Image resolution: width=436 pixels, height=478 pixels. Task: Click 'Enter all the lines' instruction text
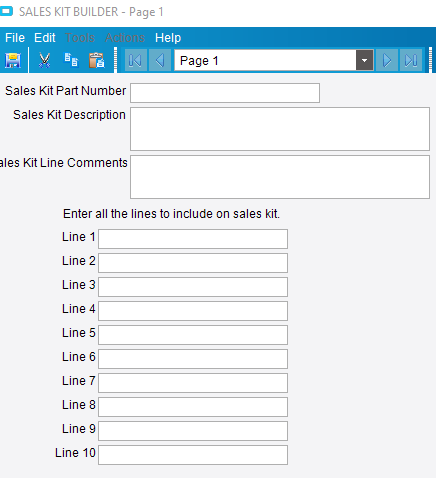(171, 214)
